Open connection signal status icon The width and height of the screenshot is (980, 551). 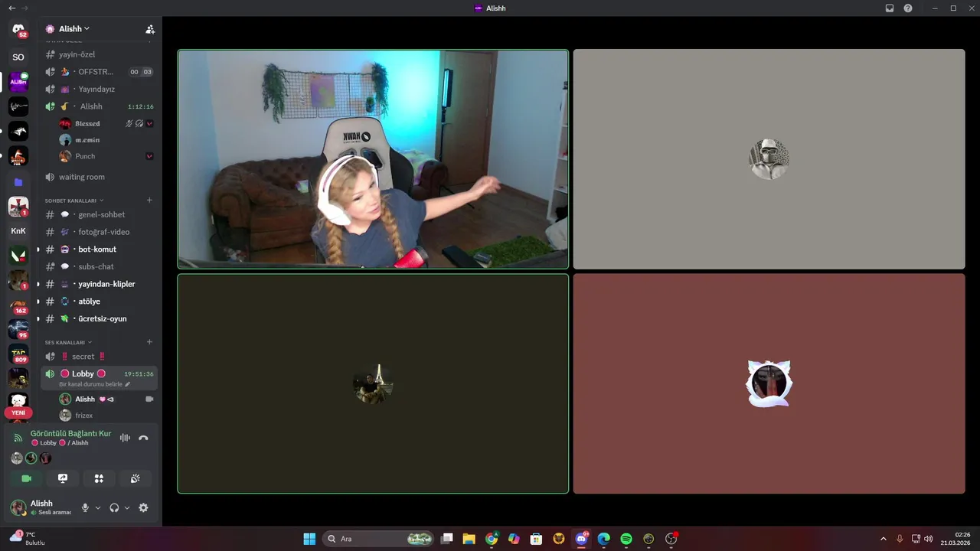click(18, 439)
